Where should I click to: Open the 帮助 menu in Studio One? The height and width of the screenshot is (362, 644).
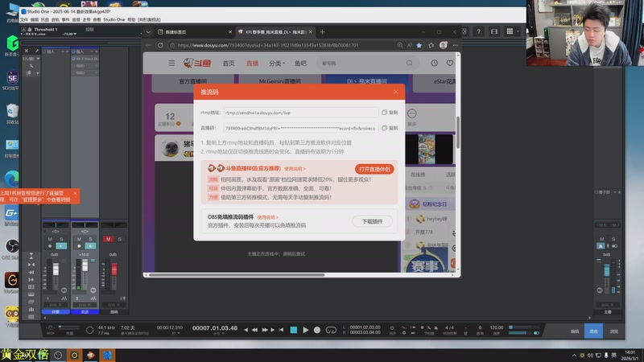tap(131, 19)
